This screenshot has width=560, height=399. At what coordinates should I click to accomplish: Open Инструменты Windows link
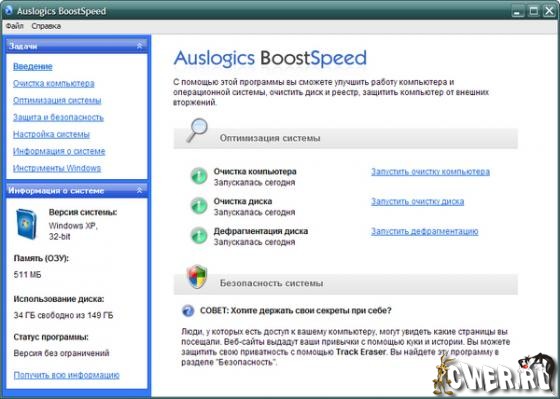click(57, 168)
